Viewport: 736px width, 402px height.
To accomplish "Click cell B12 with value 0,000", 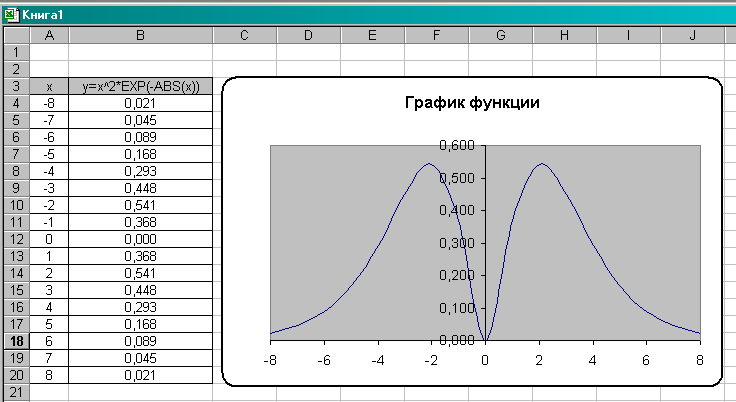I will pyautogui.click(x=140, y=239).
